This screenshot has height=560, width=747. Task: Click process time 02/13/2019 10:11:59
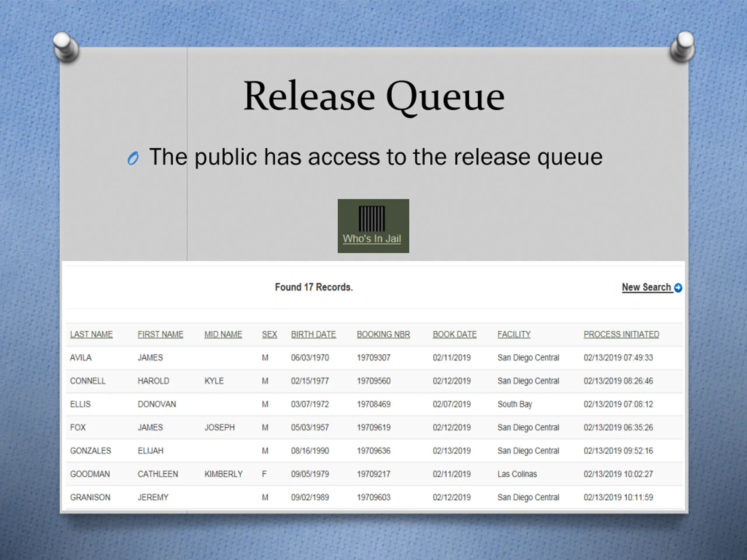pyautogui.click(x=618, y=498)
